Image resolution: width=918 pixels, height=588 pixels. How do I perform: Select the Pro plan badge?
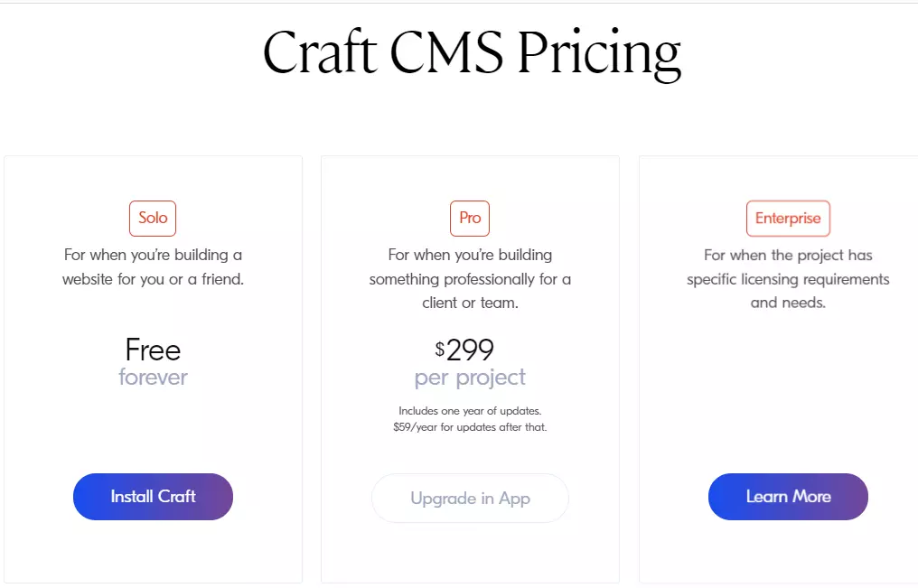[x=470, y=219]
